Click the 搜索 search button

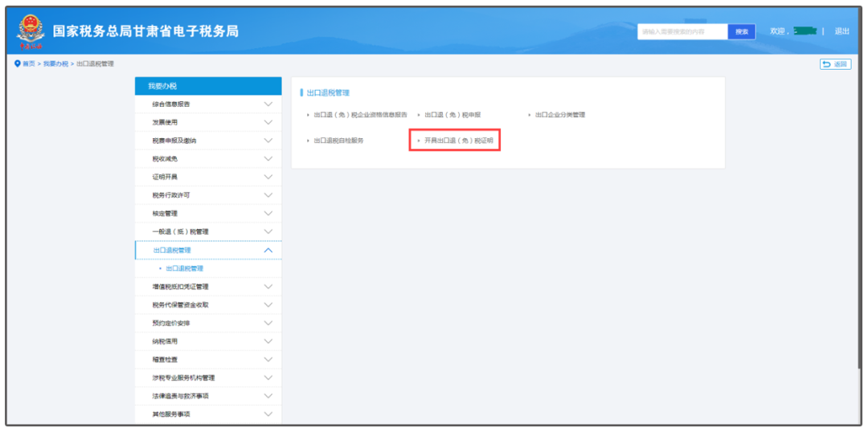pos(742,32)
